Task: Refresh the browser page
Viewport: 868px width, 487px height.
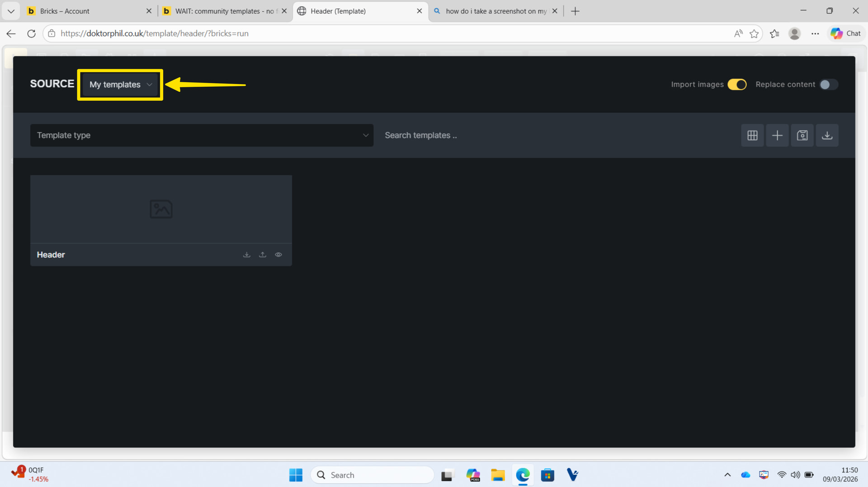Action: [x=31, y=33]
